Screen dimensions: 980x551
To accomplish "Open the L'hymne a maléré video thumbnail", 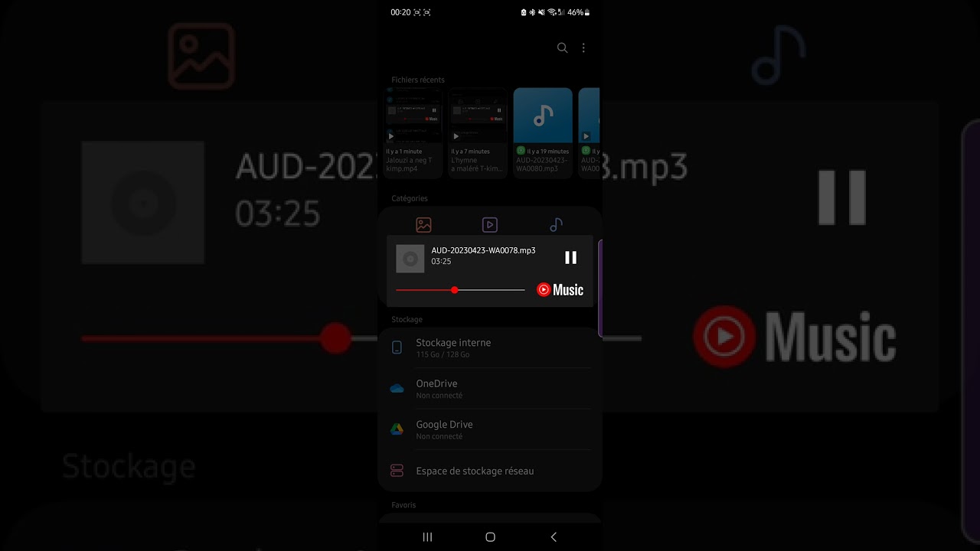I will click(x=479, y=116).
